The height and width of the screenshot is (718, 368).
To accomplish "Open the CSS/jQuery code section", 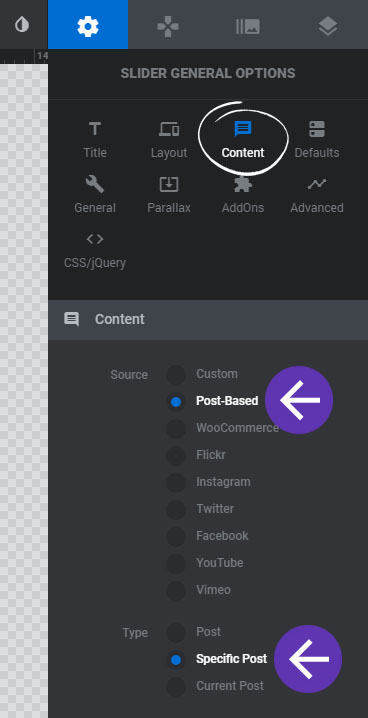I will coord(95,250).
